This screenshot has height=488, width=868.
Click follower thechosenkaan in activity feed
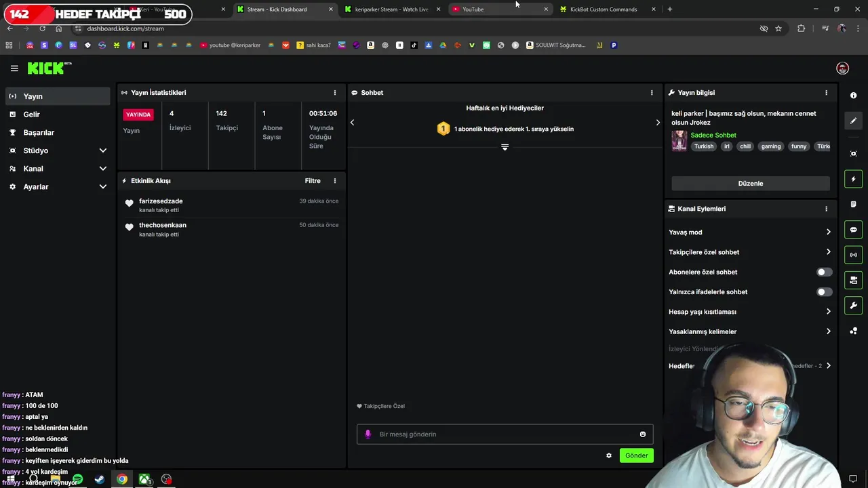pos(163,225)
